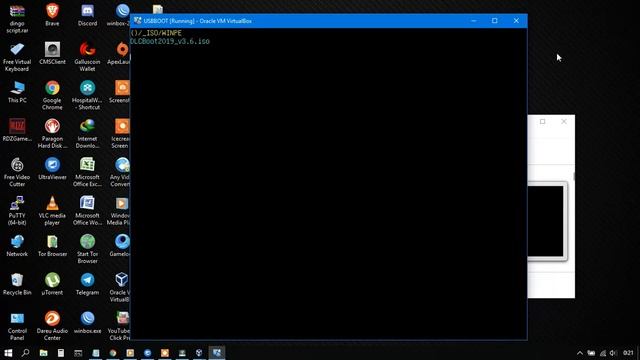The height and width of the screenshot is (360, 640).
Task: Click the black preview thumbnail in background window
Action: point(545,221)
